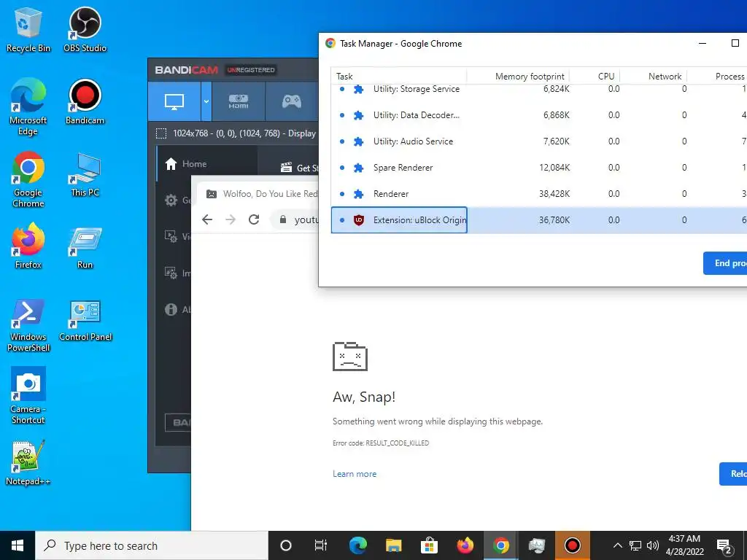747x560 pixels.
Task: Open File Explorer from the taskbar
Action: pyautogui.click(x=393, y=545)
